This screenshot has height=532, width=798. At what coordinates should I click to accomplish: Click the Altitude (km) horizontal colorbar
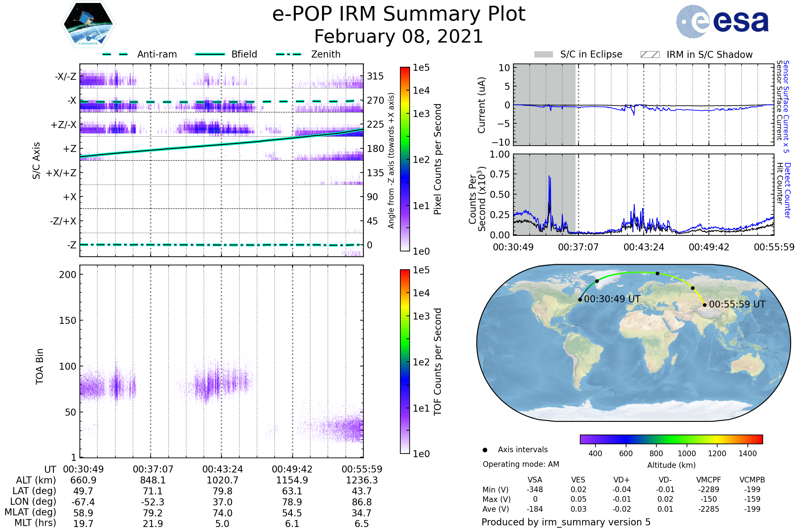[x=671, y=439]
